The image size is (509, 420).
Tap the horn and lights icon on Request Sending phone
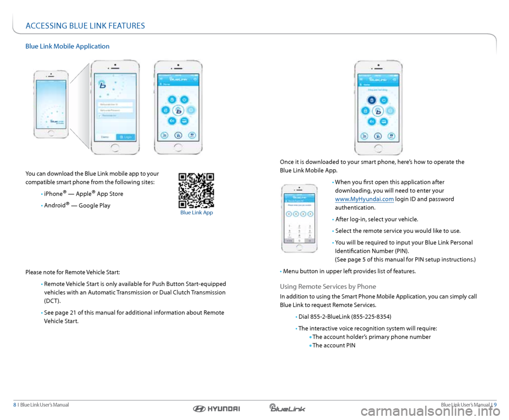point(372,122)
